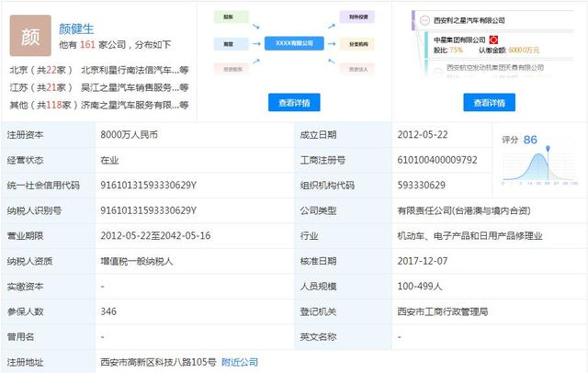
Task: Select the term 2012-05-22至2042-05-16
Action: pos(155,236)
